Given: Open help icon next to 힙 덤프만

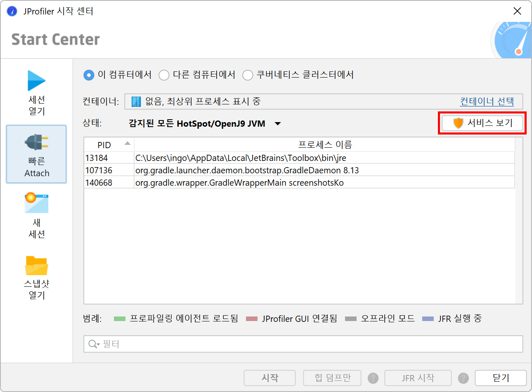Looking at the screenshot, I should (x=373, y=378).
